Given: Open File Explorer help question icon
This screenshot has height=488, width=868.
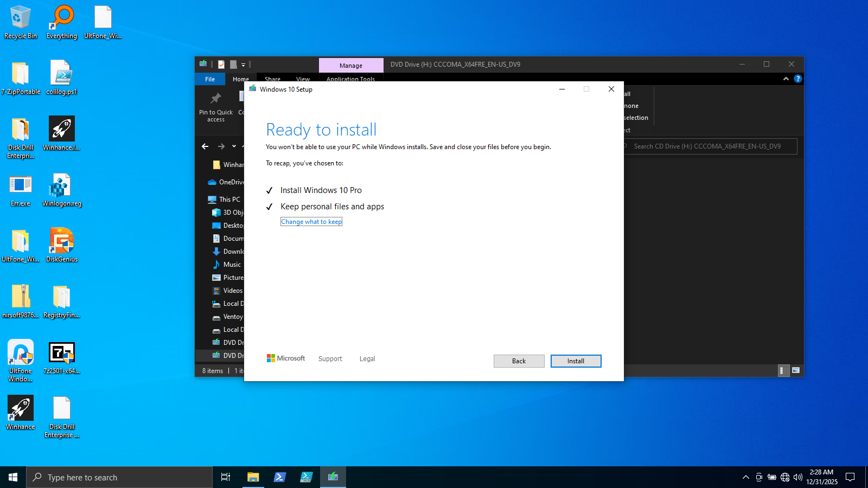Looking at the screenshot, I should 797,79.
